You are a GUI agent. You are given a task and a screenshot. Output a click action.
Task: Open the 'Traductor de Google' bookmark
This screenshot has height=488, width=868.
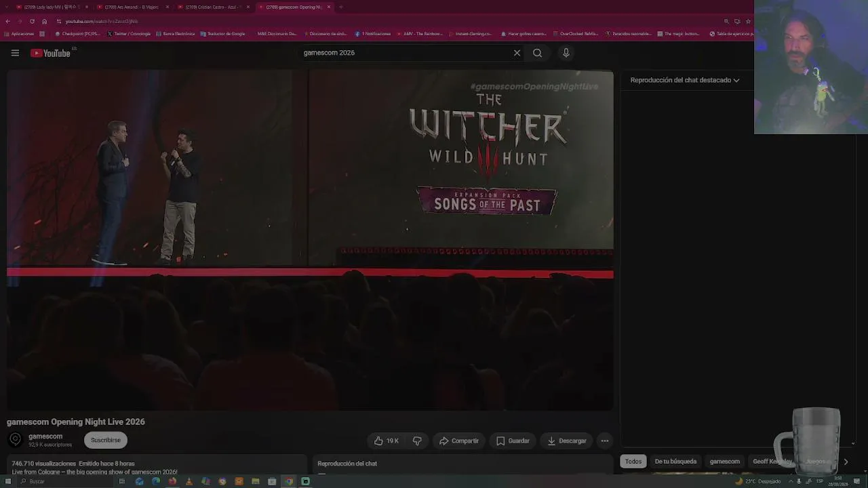pyautogui.click(x=223, y=33)
